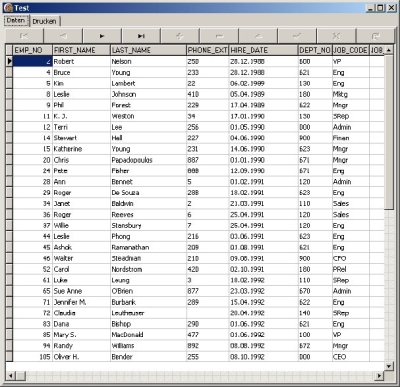Click vertical scrollbar up arrow
The image size is (400, 387).
pos(389,50)
